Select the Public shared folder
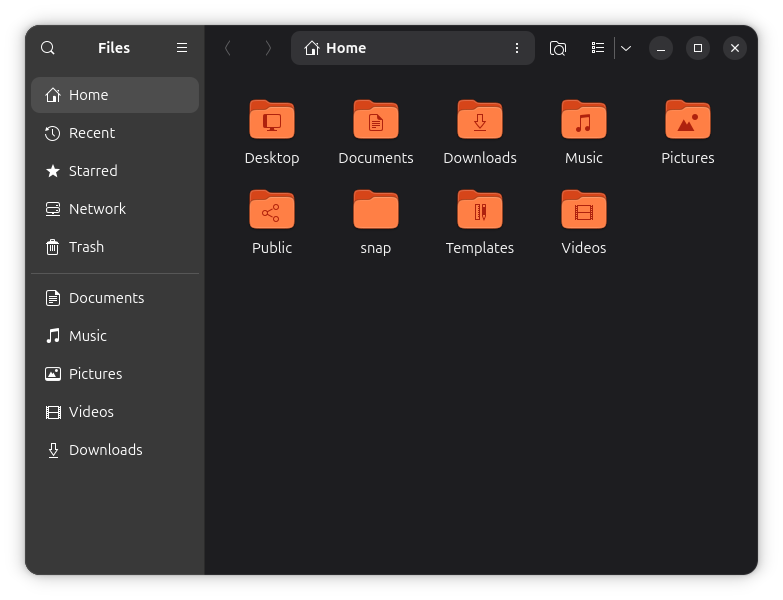 [272, 222]
